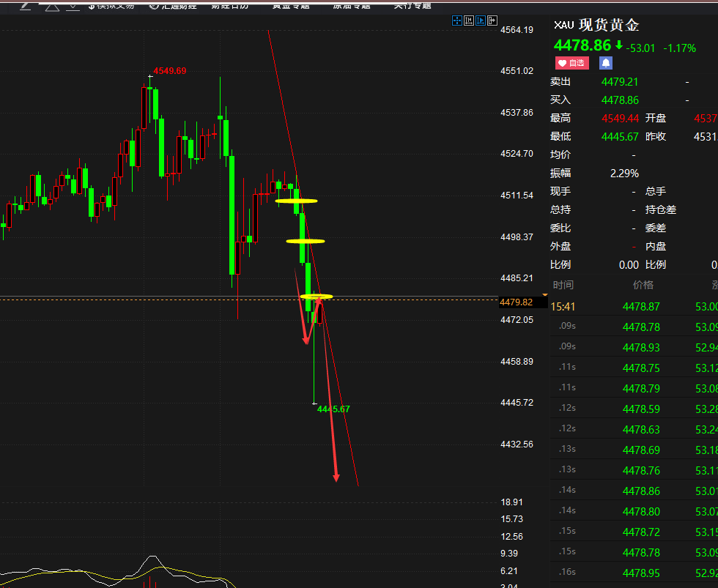Click the 4485.21 price axis label
The width and height of the screenshot is (718, 588).
(x=517, y=278)
